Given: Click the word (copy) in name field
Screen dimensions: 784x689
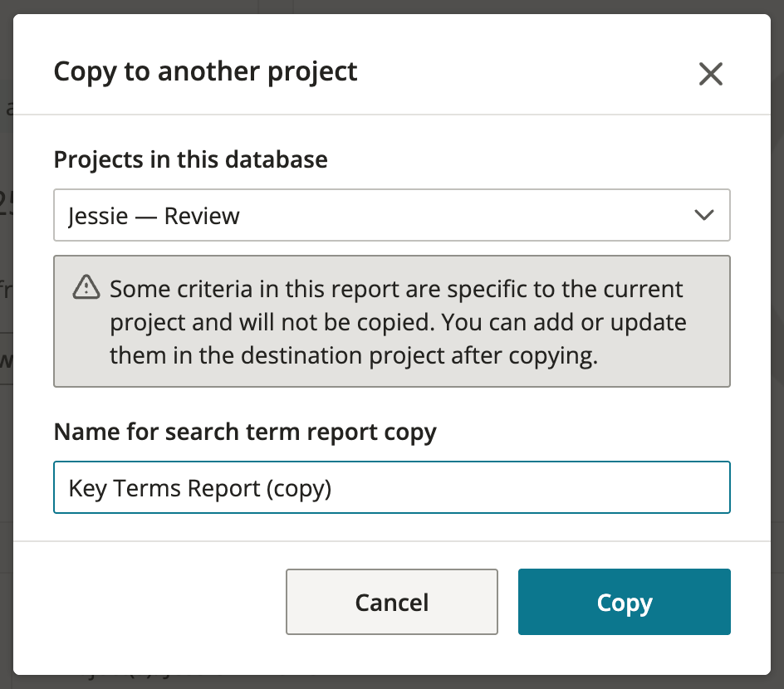Looking at the screenshot, I should [x=299, y=488].
